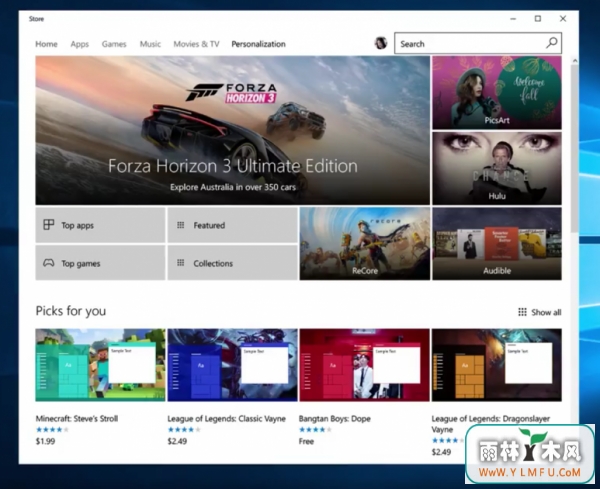Click the $2.49 price under Classic Vayne
600x489 pixels.
(x=177, y=441)
